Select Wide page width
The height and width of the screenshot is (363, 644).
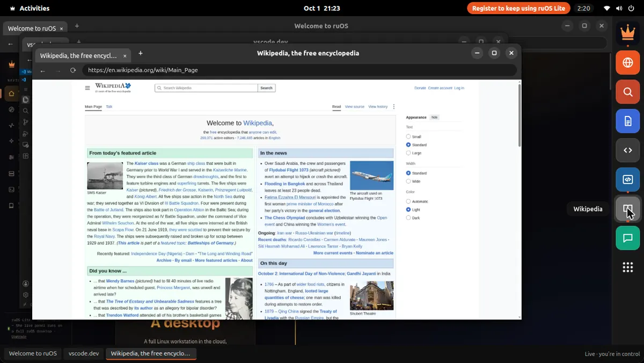tap(408, 181)
